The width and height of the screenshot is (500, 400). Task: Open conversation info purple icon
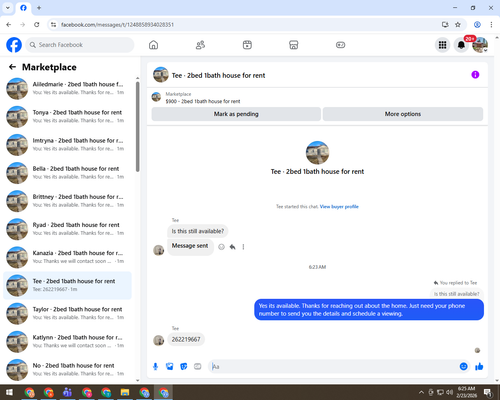[475, 75]
